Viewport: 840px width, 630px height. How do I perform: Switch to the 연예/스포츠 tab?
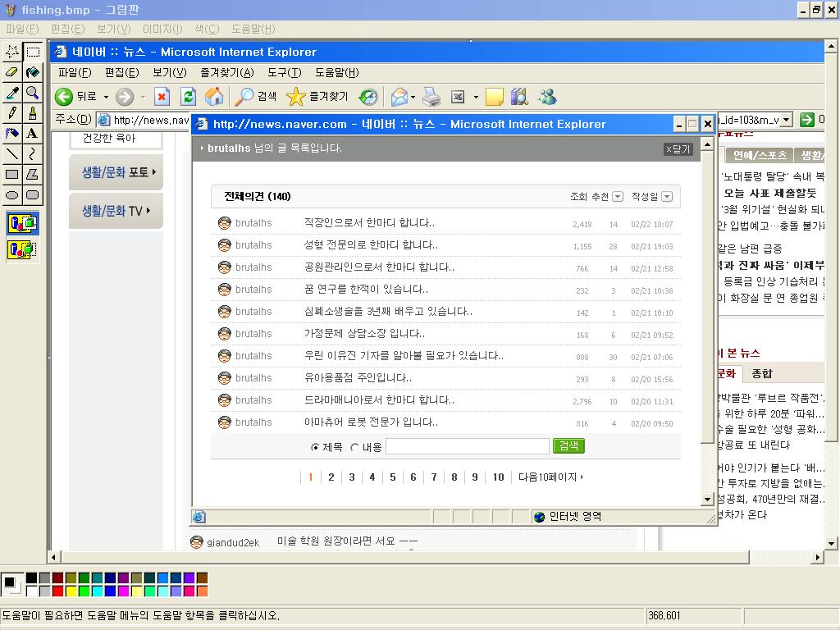coord(759,155)
